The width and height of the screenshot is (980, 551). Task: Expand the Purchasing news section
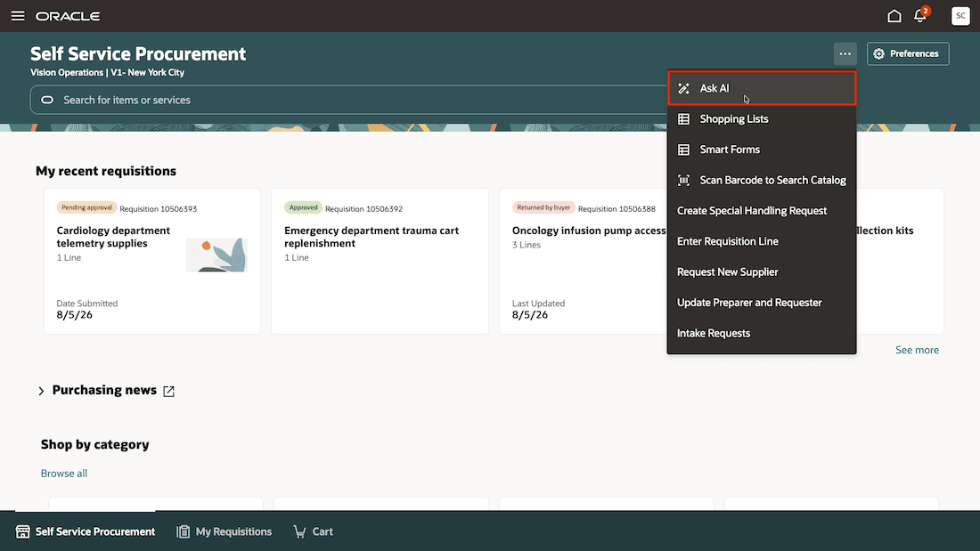[x=41, y=391]
